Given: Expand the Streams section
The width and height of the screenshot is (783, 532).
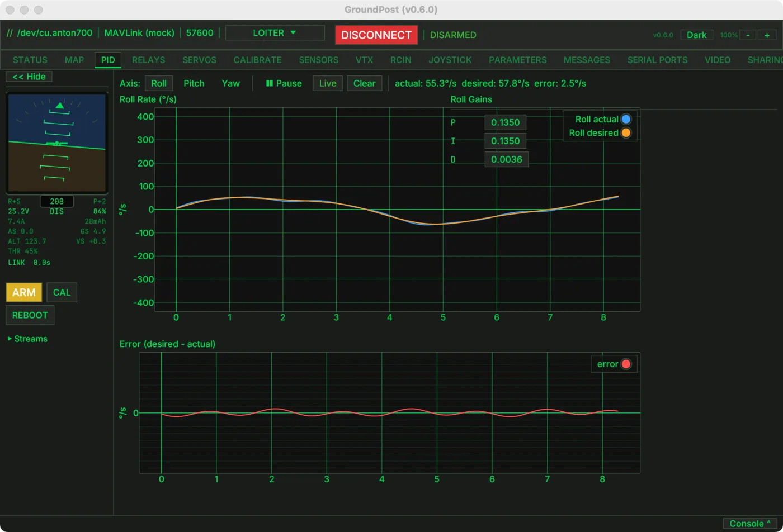Looking at the screenshot, I should [x=27, y=339].
